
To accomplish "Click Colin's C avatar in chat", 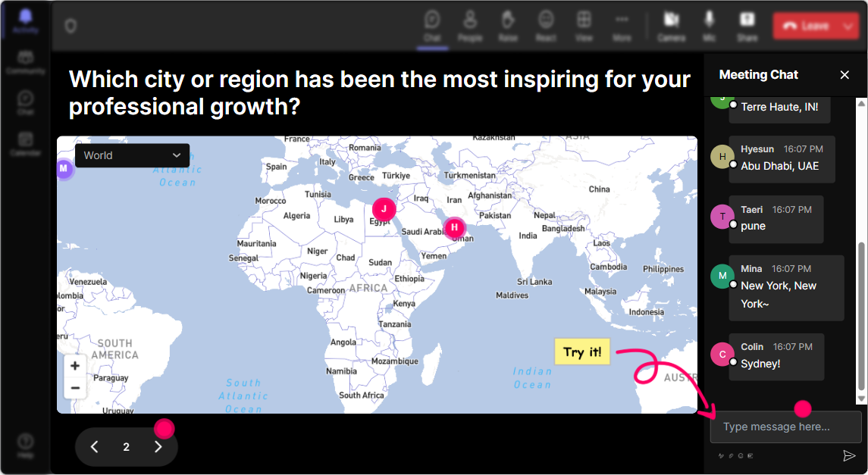I will 722,355.
